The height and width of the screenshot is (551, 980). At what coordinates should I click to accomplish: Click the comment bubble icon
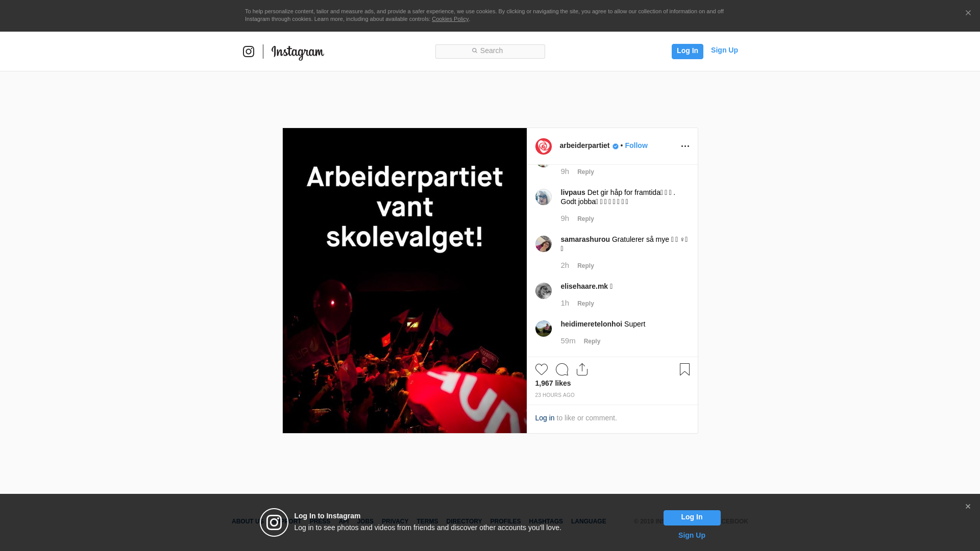pos(562,369)
